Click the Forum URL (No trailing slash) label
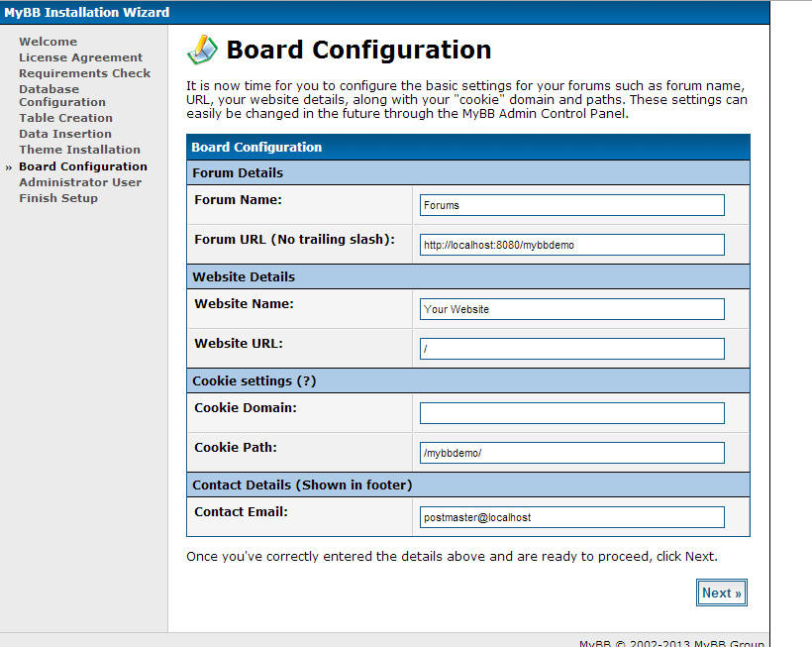The image size is (812, 647). coord(295,240)
